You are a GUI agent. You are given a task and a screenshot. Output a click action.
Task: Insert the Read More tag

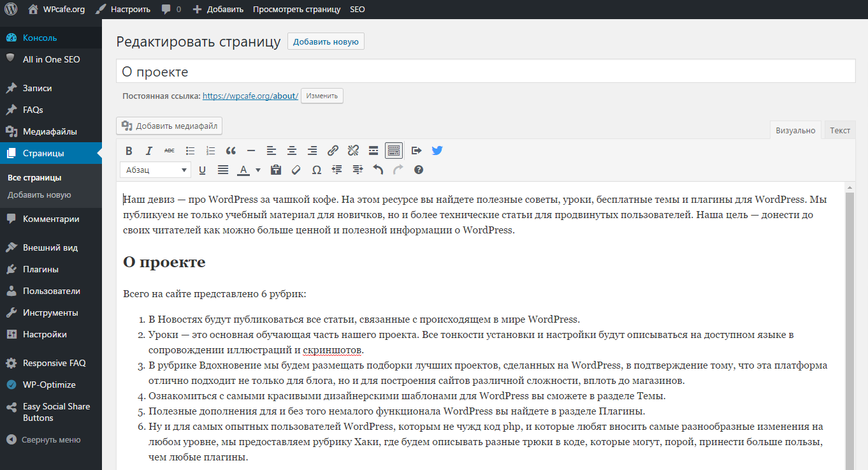click(x=373, y=151)
